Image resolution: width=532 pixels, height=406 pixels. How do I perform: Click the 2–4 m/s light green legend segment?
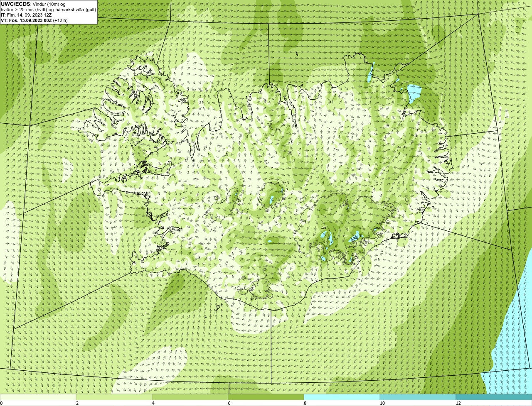click(114, 397)
